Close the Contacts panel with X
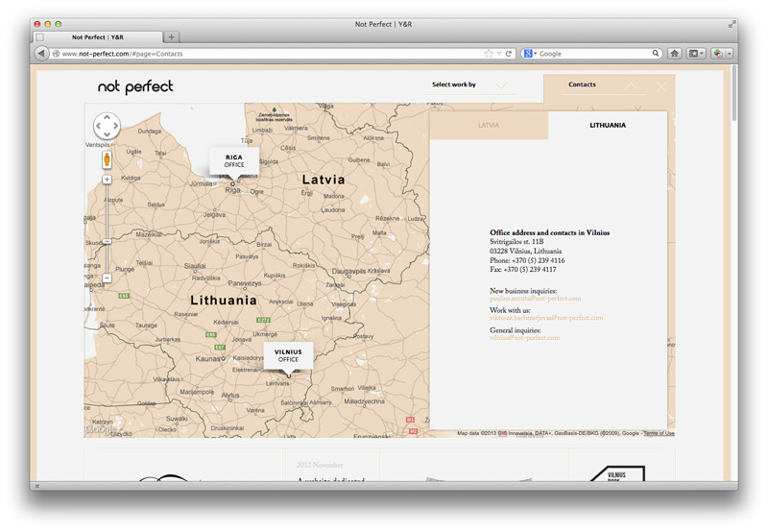The image size is (768, 532). 661,86
